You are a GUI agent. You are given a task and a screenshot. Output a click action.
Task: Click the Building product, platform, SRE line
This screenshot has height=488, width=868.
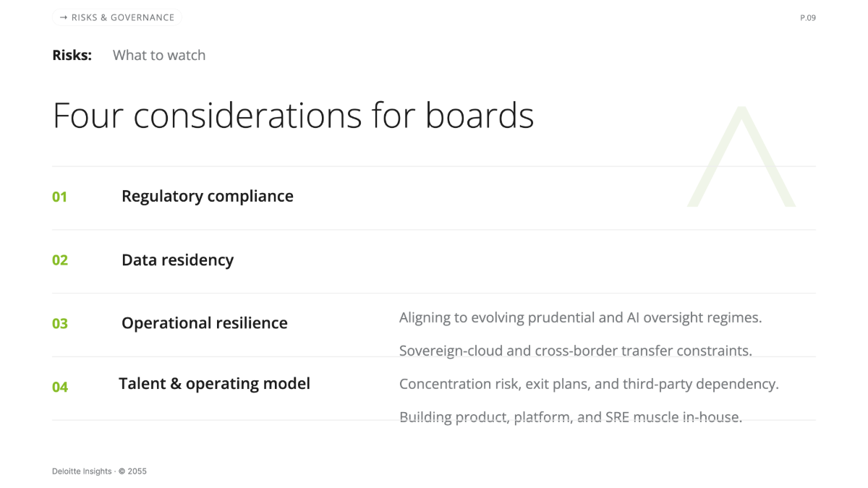571,417
